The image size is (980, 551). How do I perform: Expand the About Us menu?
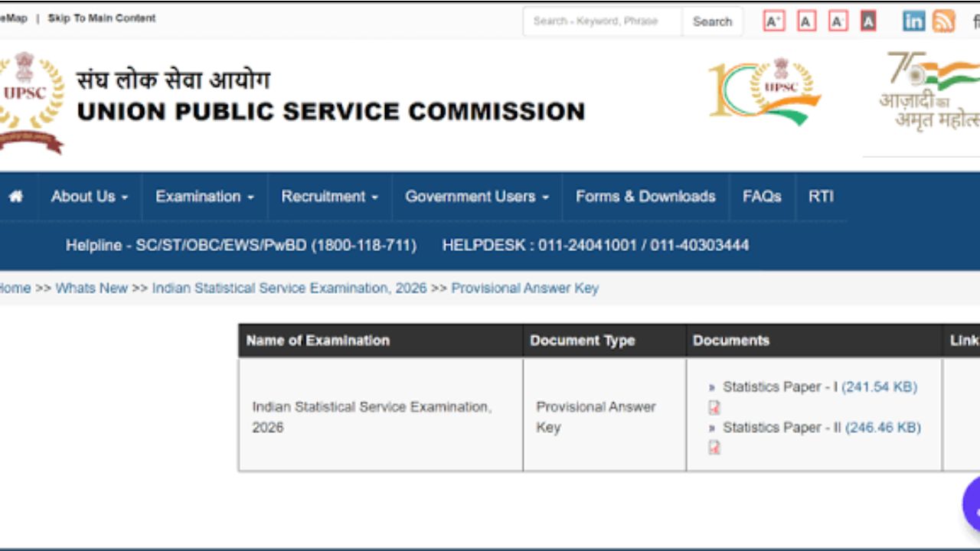click(x=90, y=197)
